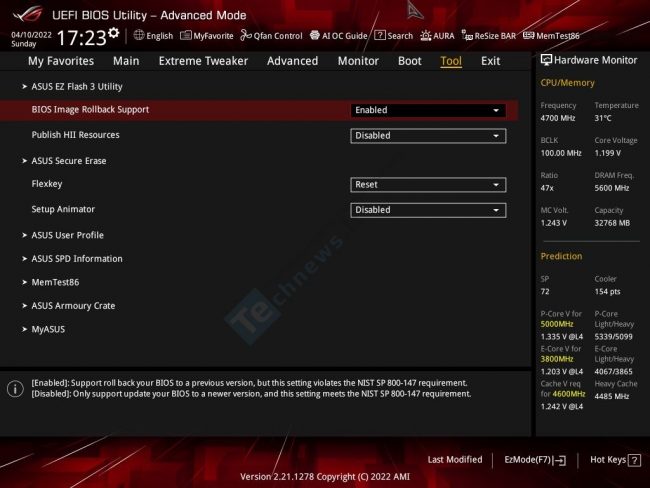This screenshot has width=650, height=488.
Task: Switch to My Favorites tab
Action: [x=61, y=61]
